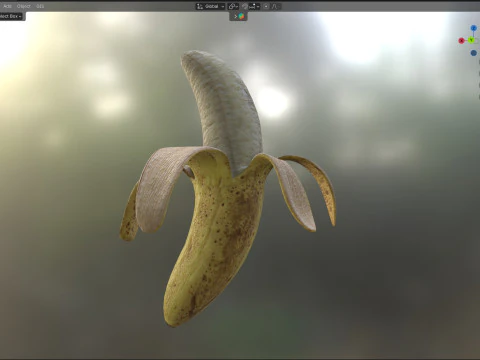Open the GIS menu in viewport header

40,6
